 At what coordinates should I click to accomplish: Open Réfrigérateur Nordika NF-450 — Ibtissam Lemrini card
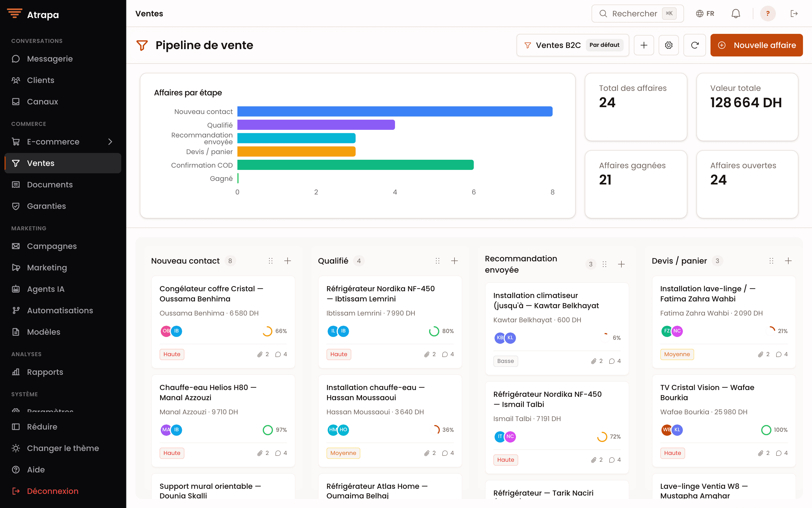tap(390, 322)
